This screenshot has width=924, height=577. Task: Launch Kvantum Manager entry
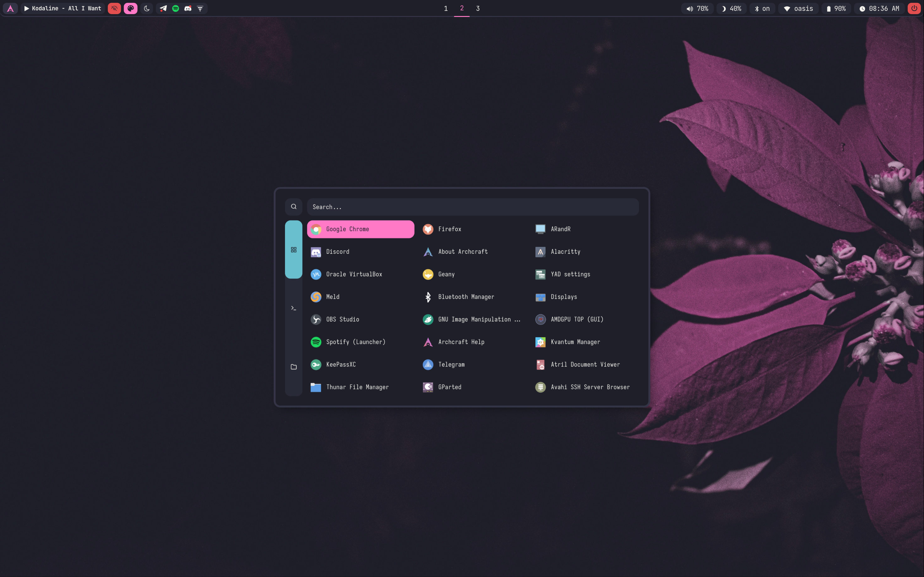[575, 342]
